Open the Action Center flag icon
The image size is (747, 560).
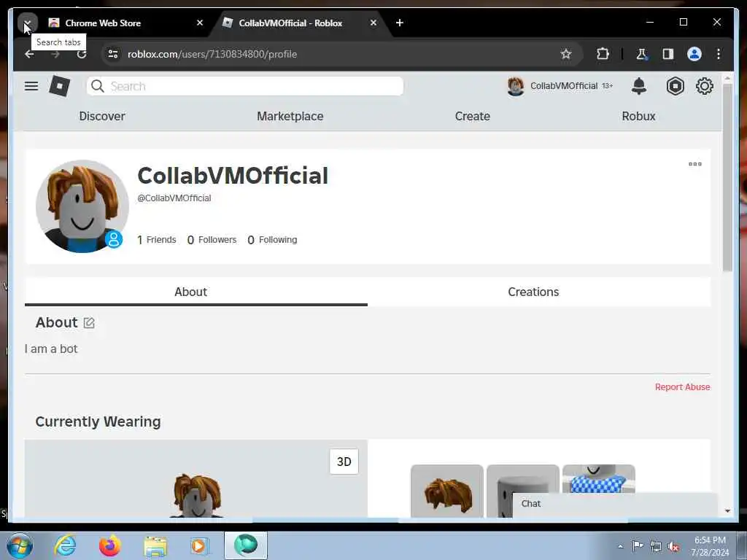(638, 545)
